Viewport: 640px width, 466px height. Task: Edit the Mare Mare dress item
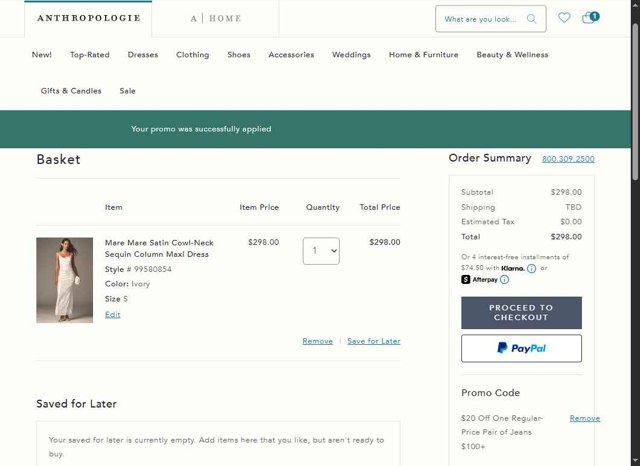click(x=113, y=314)
